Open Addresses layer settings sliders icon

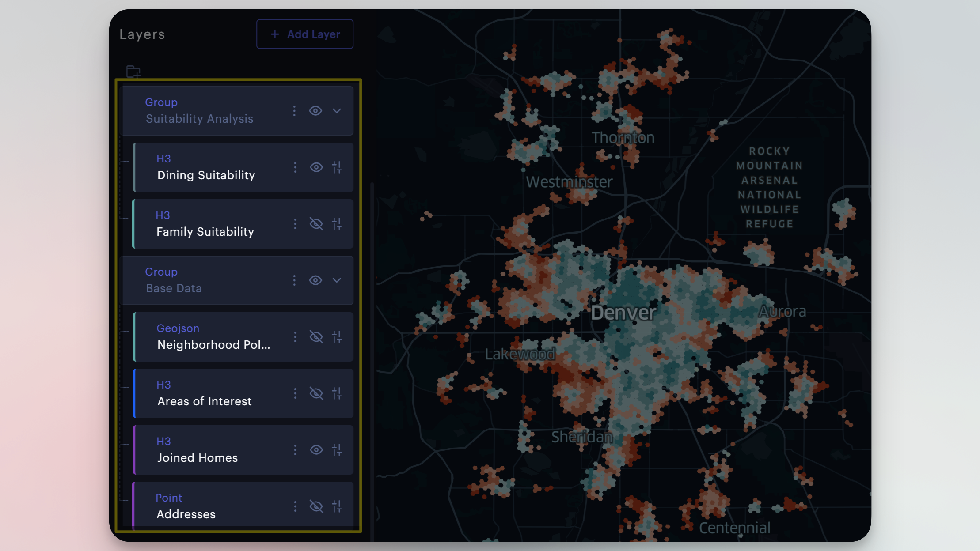(x=337, y=506)
